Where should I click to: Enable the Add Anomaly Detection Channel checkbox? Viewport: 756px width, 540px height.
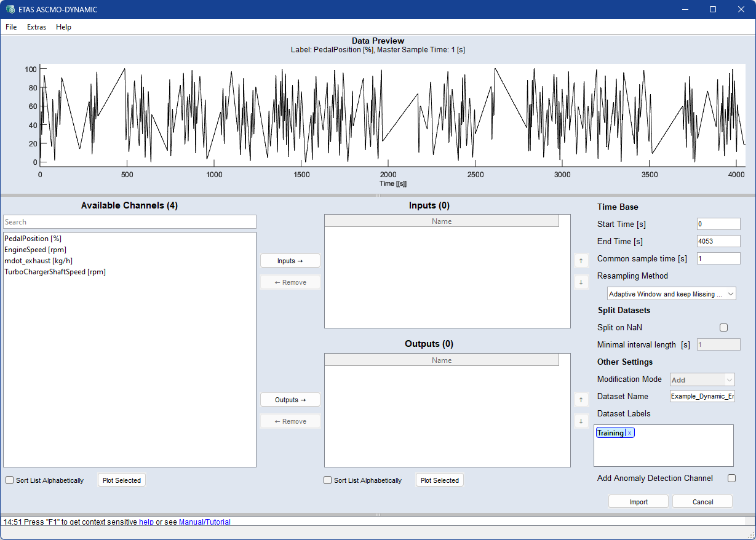pyautogui.click(x=731, y=478)
